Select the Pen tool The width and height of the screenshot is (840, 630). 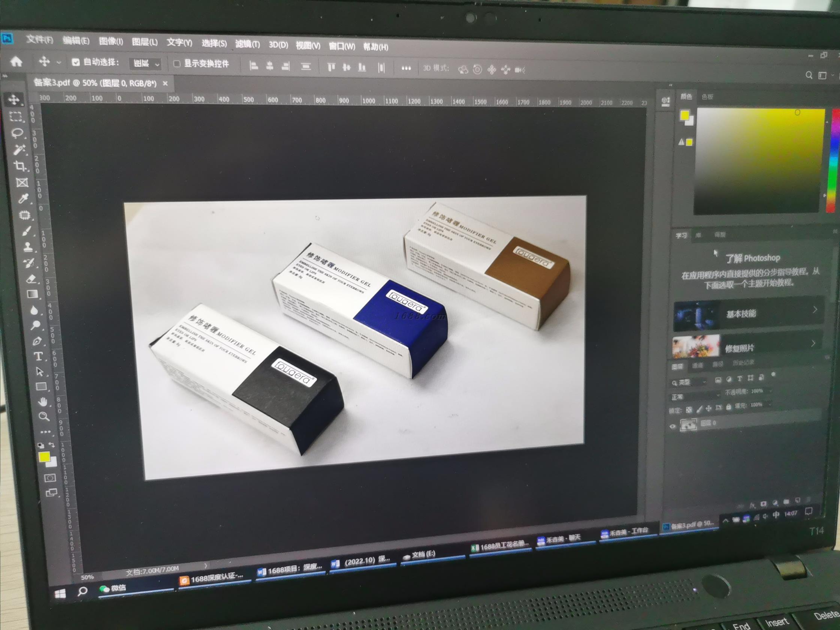[37, 341]
